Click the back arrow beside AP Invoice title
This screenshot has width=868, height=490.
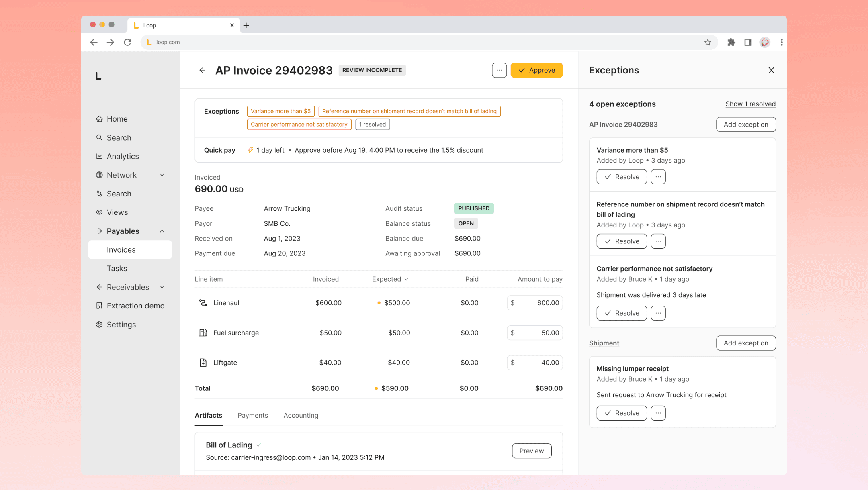[202, 70]
